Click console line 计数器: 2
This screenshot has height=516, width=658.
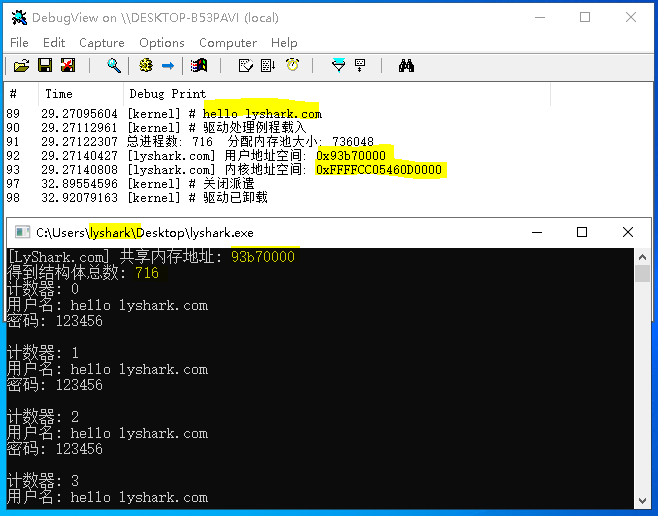(x=43, y=417)
